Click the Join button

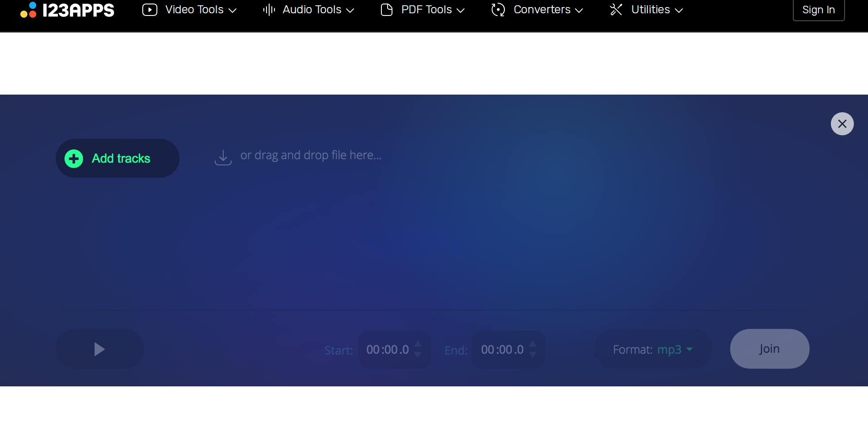click(769, 349)
